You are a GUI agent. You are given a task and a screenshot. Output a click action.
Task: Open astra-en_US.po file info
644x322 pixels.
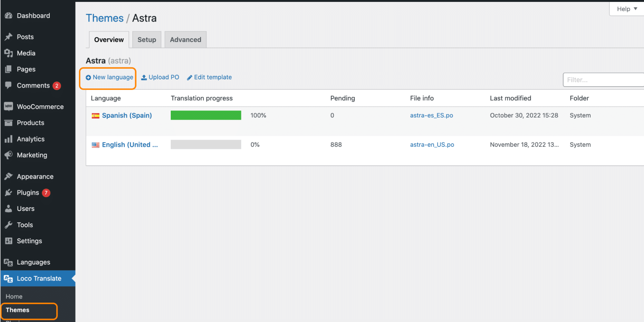tap(432, 145)
